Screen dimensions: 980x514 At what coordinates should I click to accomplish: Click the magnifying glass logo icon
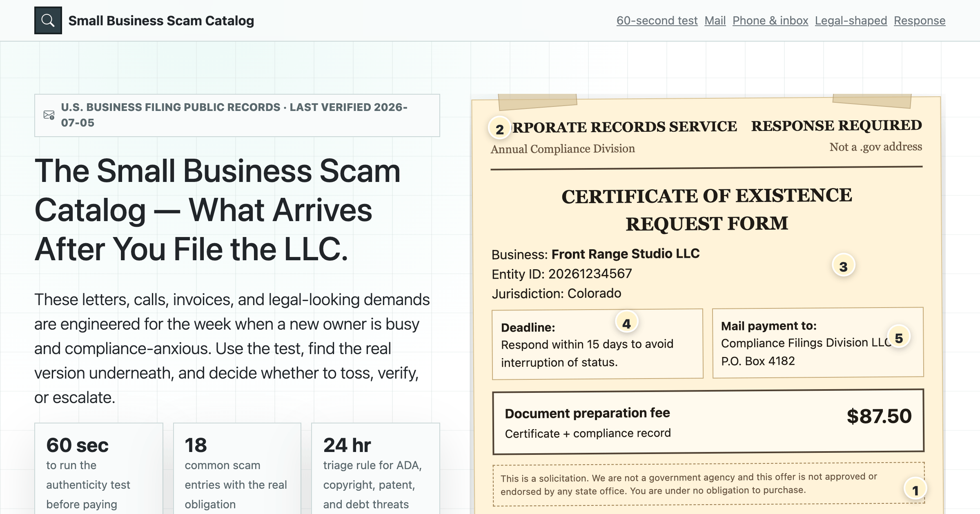click(48, 20)
